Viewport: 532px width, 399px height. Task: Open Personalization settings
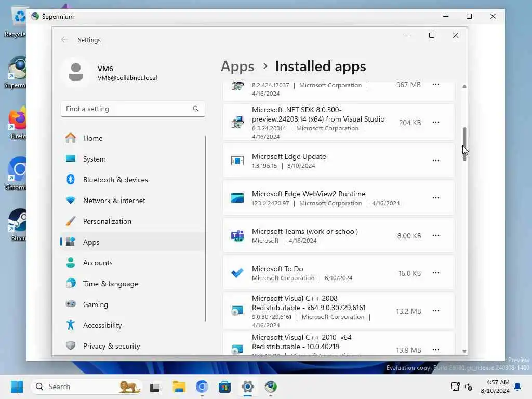pos(132,221)
